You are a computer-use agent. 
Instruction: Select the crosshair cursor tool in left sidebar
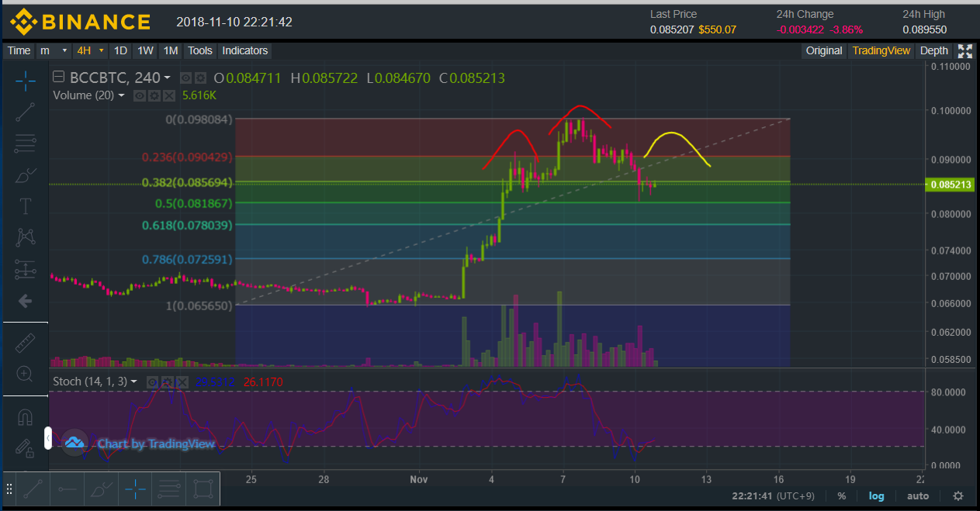(25, 80)
